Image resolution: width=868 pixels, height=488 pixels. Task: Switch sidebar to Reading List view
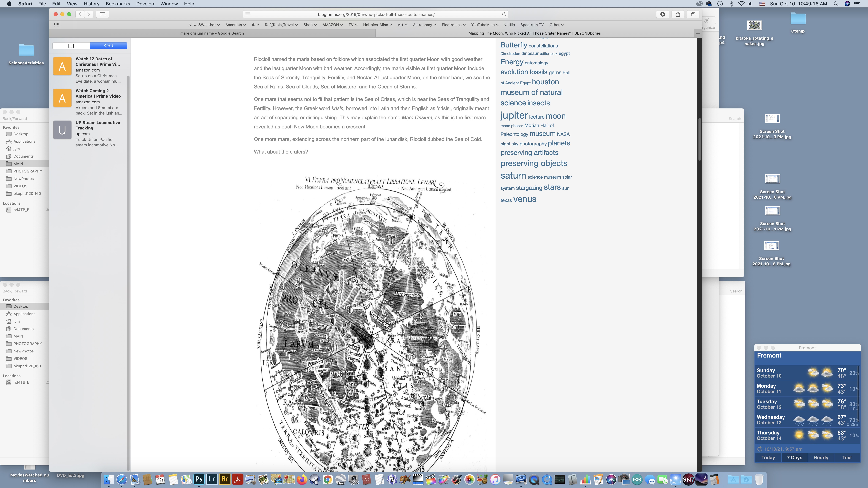tap(108, 45)
